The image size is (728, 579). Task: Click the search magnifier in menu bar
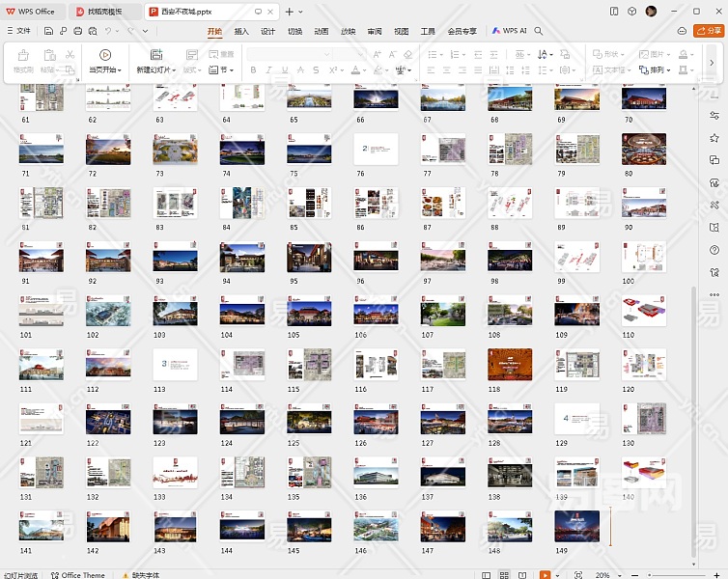coord(539,31)
